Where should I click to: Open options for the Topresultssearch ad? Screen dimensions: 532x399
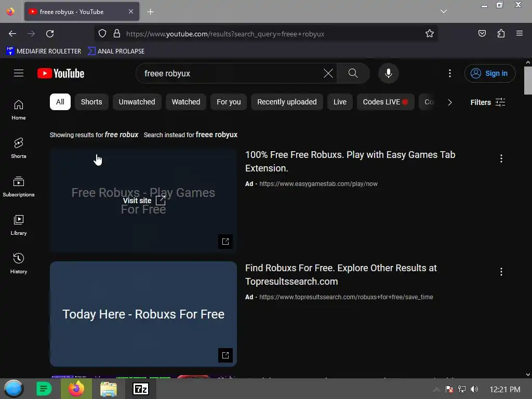point(501,272)
